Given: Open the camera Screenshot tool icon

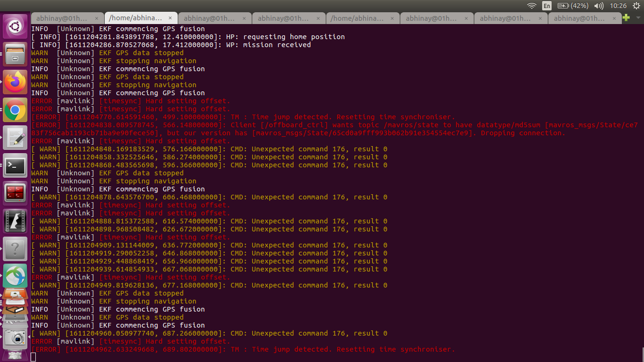Looking at the screenshot, I should coord(15,337).
